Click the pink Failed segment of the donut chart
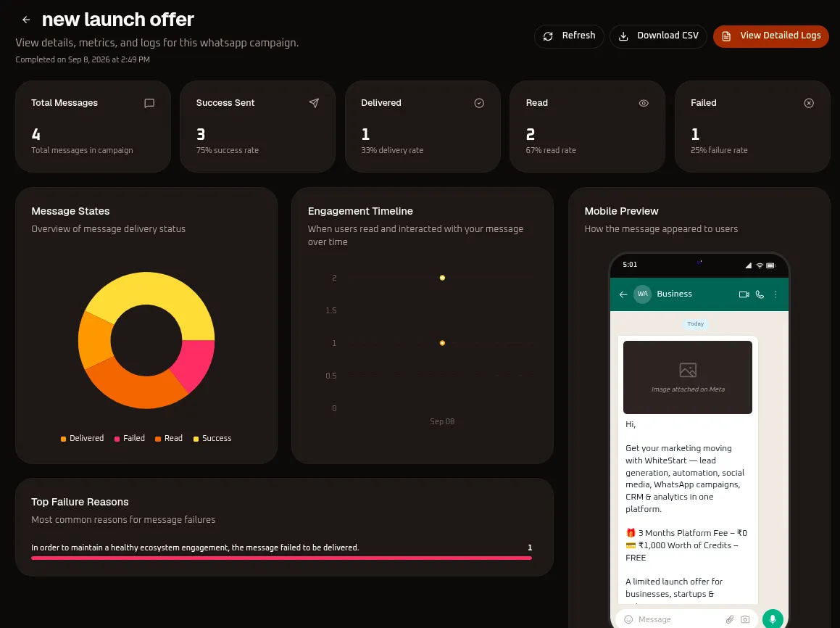Screen dimensions: 840x628 (194, 363)
